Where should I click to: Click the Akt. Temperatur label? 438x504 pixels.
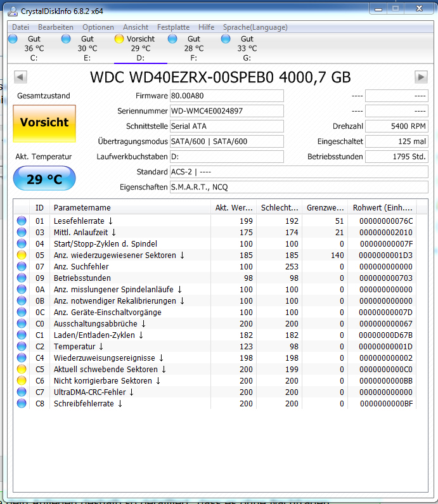[x=44, y=157]
